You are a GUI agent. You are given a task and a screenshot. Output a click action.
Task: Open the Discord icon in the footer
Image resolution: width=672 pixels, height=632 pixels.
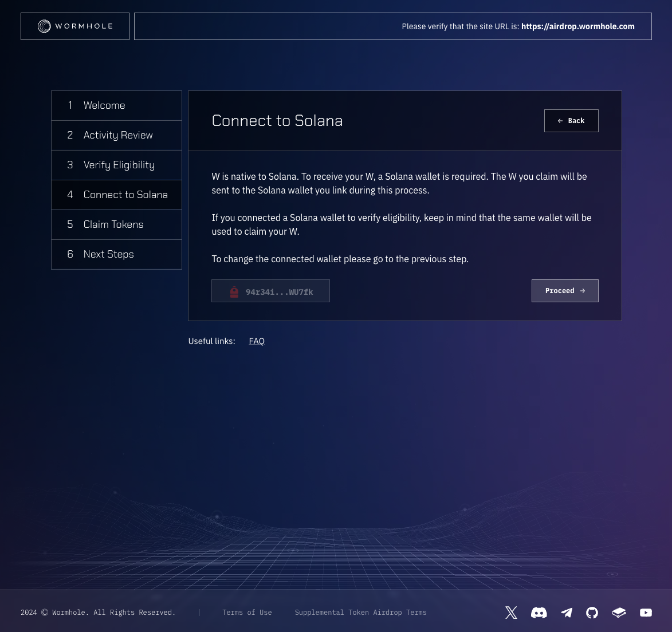coord(539,613)
